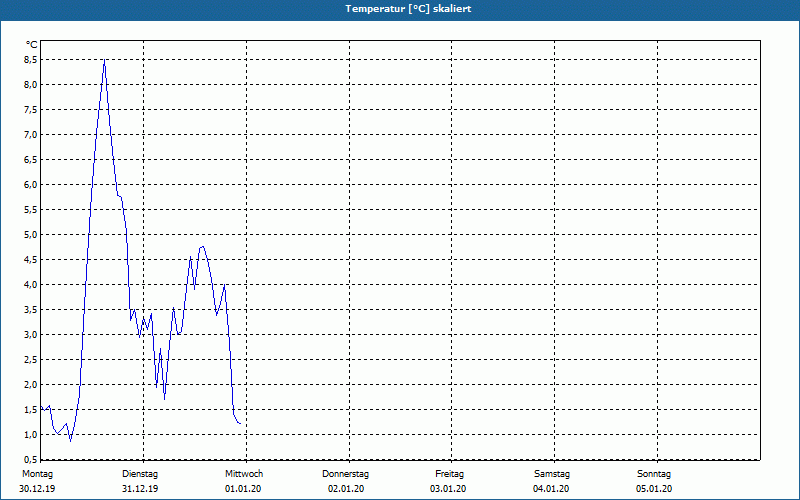
Task: Click the '°C' unit label
Action: click(x=32, y=45)
